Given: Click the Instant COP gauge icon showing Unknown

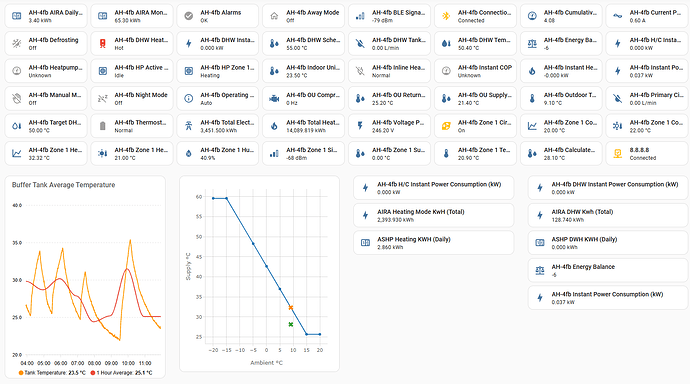Looking at the screenshot, I should pos(446,71).
